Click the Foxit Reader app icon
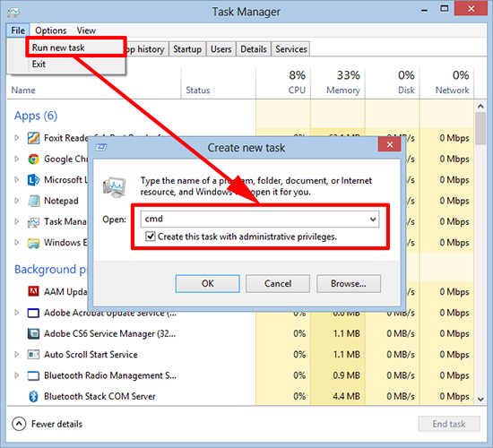This screenshot has height=448, width=493. tap(33, 138)
